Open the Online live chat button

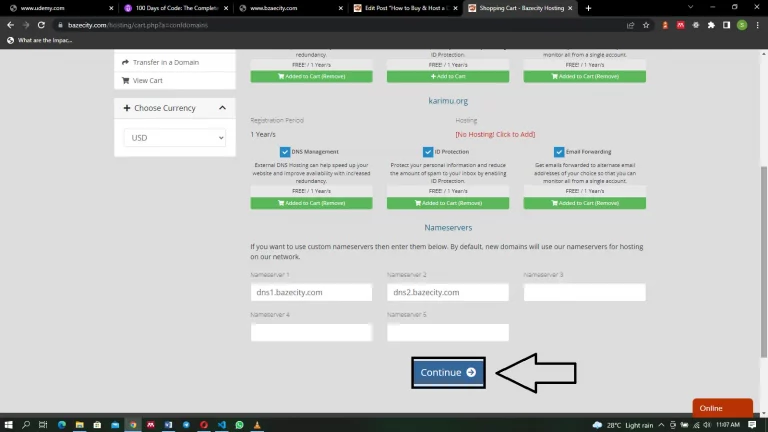[x=722, y=408]
